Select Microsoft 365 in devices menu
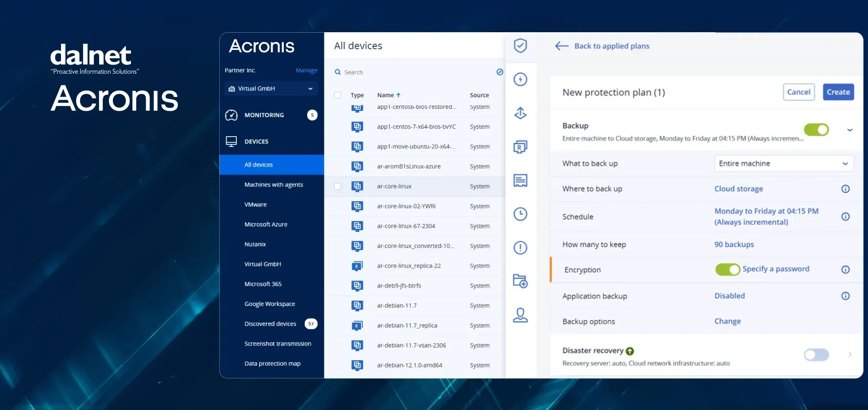This screenshot has width=868, height=410. [263, 284]
